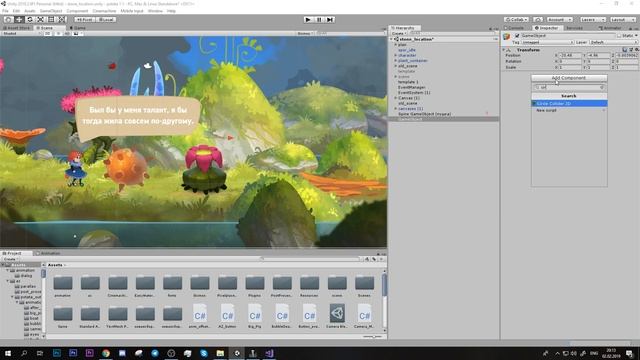The width and height of the screenshot is (640, 360).
Task: Open the Assets menu
Action: coord(30,11)
